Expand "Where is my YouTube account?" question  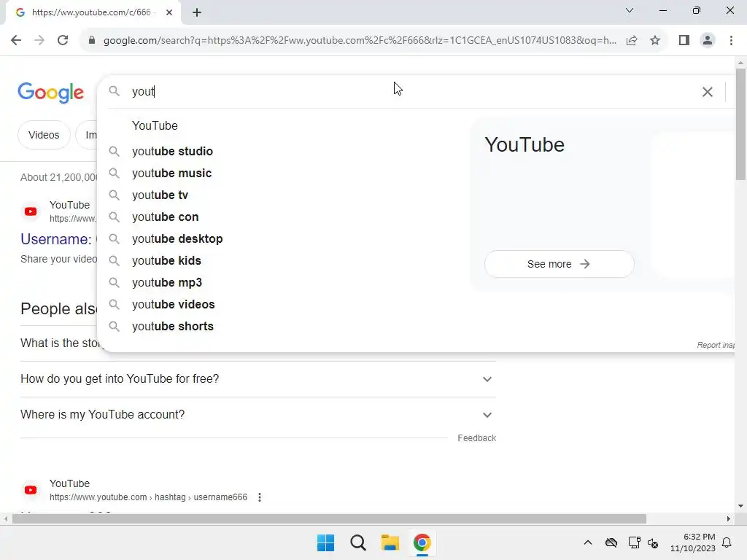coord(258,415)
